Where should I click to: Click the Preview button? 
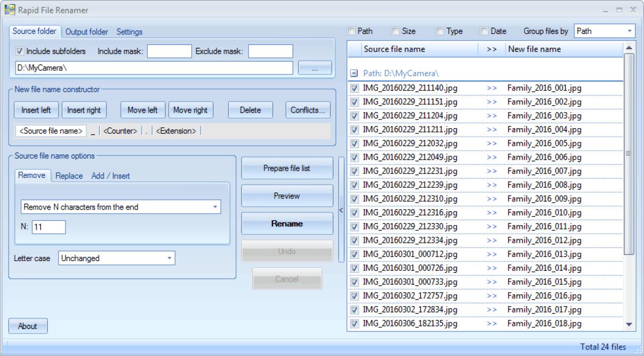[287, 196]
